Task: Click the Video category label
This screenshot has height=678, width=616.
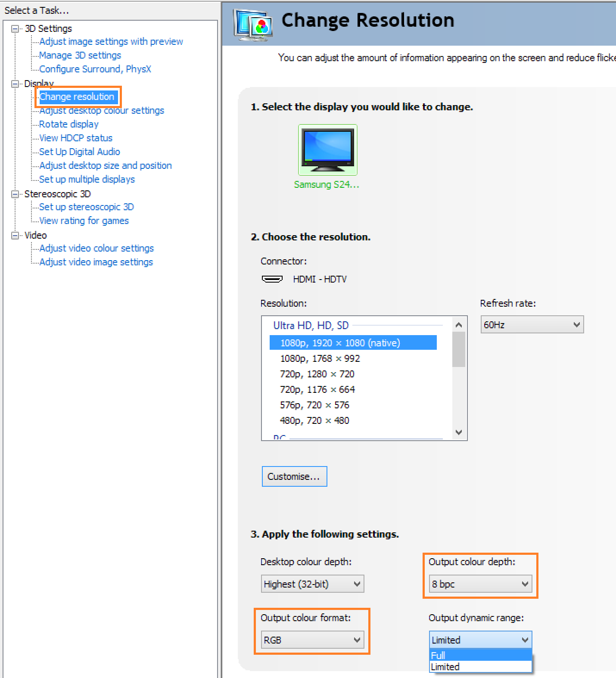Action: (35, 235)
